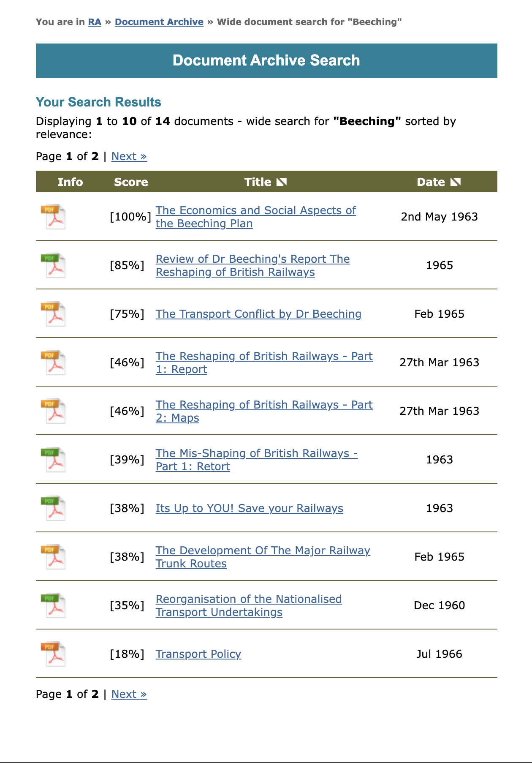This screenshot has height=763, width=532.
Task: Open Document Archive breadcrumb link
Action: tap(159, 22)
